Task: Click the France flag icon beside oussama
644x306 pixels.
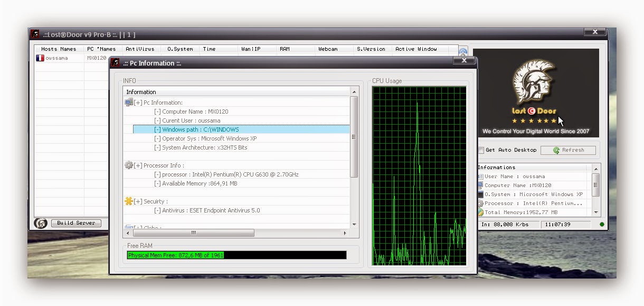Action: [40, 58]
